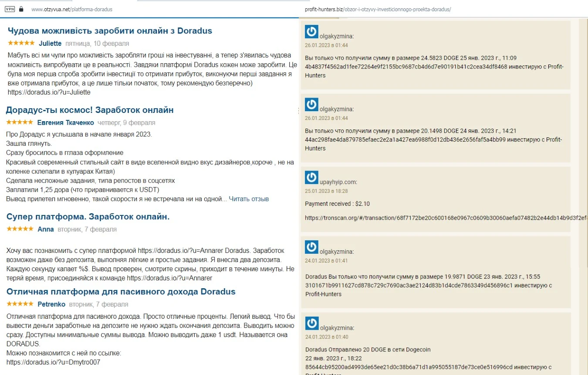Image resolution: width=588 pixels, height=375 pixels.
Task: Click username olgakyzmina on 19.9871 DOGE comment
Action: [337, 252]
